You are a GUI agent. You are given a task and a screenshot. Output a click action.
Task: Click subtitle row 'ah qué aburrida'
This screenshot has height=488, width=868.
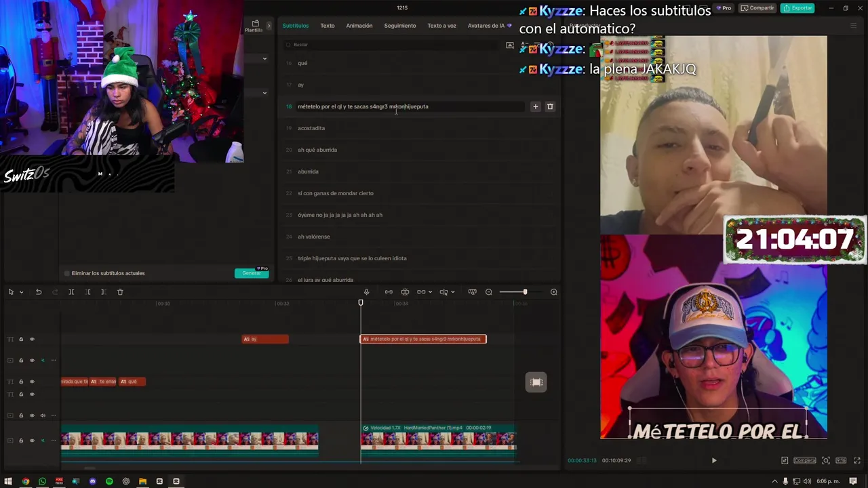420,150
